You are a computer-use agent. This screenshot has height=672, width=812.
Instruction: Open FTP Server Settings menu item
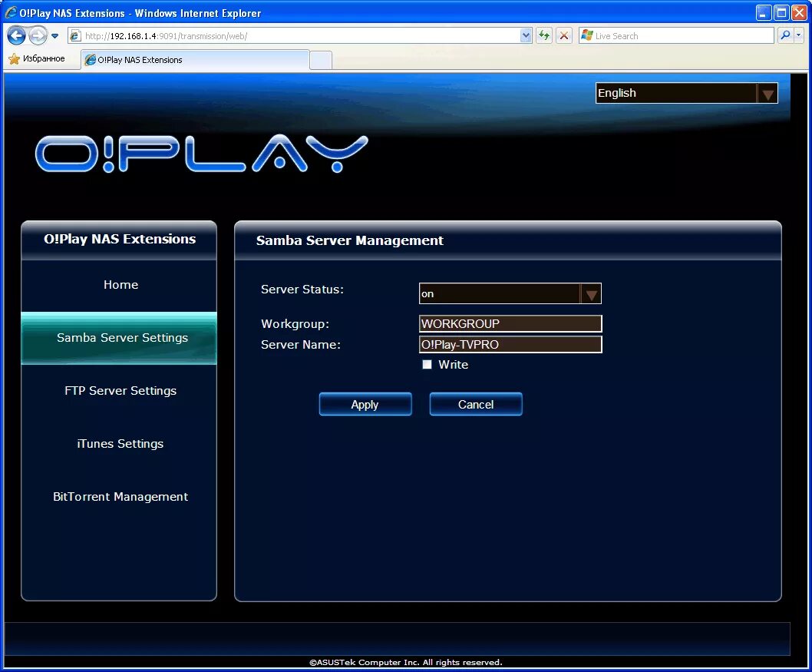coord(120,391)
